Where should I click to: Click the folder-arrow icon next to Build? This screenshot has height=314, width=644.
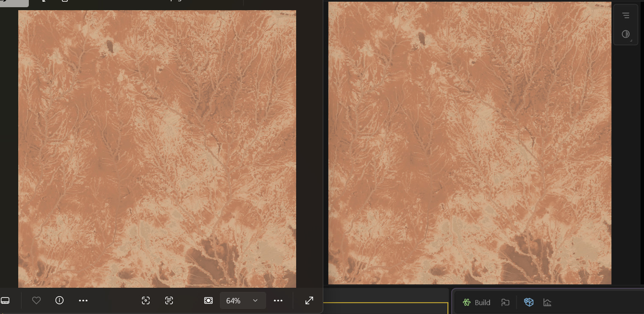pos(505,302)
